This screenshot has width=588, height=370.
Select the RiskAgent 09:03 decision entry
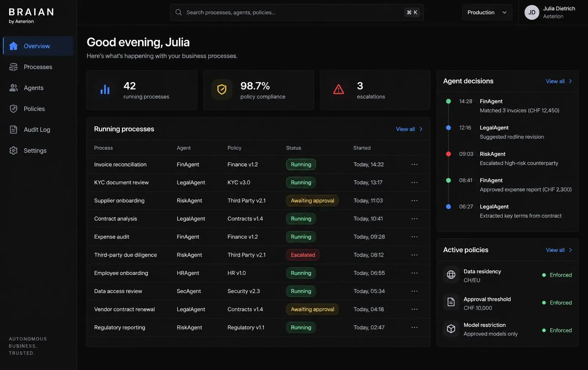click(x=508, y=159)
